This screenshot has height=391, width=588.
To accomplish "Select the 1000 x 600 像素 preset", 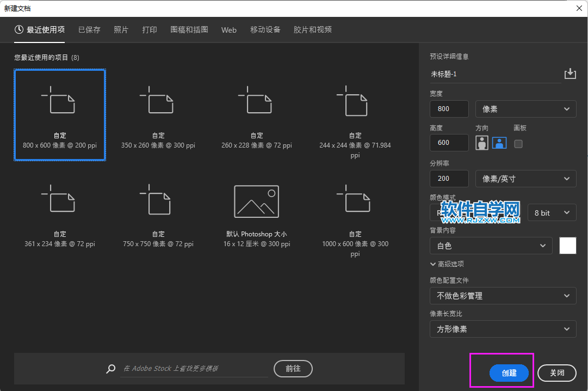I will (x=354, y=201).
